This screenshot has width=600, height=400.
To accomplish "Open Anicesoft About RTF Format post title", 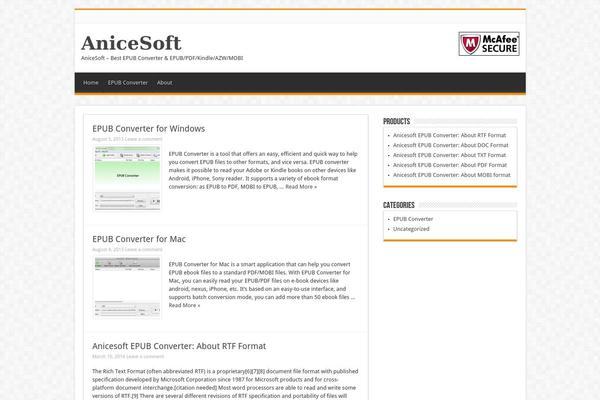I will [x=179, y=346].
